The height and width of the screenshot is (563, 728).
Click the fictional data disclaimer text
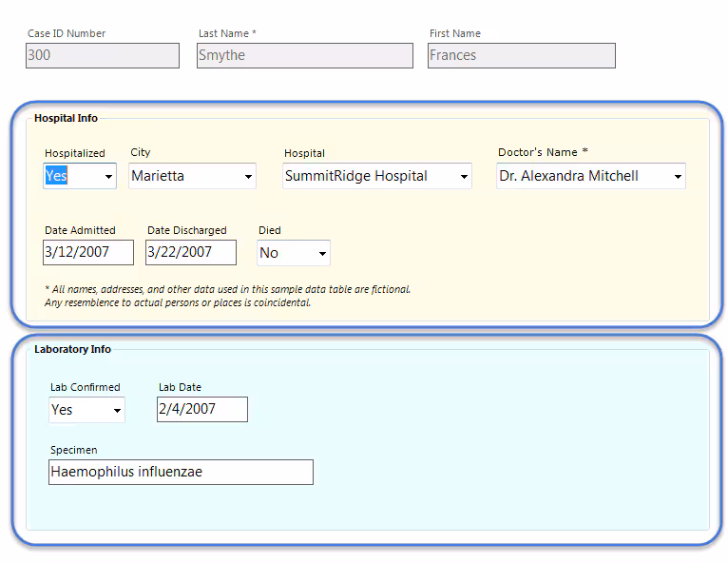(x=227, y=296)
